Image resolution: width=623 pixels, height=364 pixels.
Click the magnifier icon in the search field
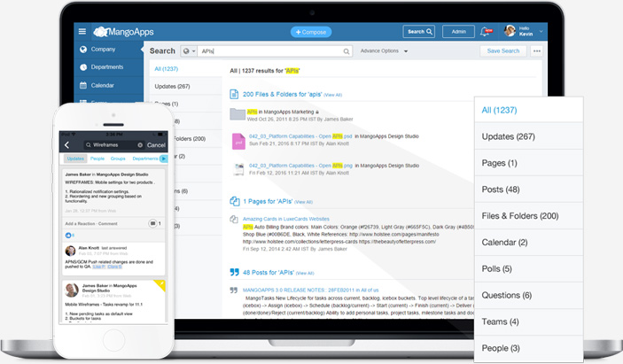[x=347, y=51]
